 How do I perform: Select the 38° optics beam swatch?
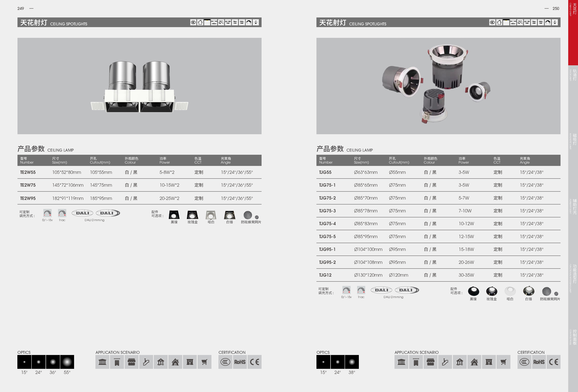(x=352, y=362)
